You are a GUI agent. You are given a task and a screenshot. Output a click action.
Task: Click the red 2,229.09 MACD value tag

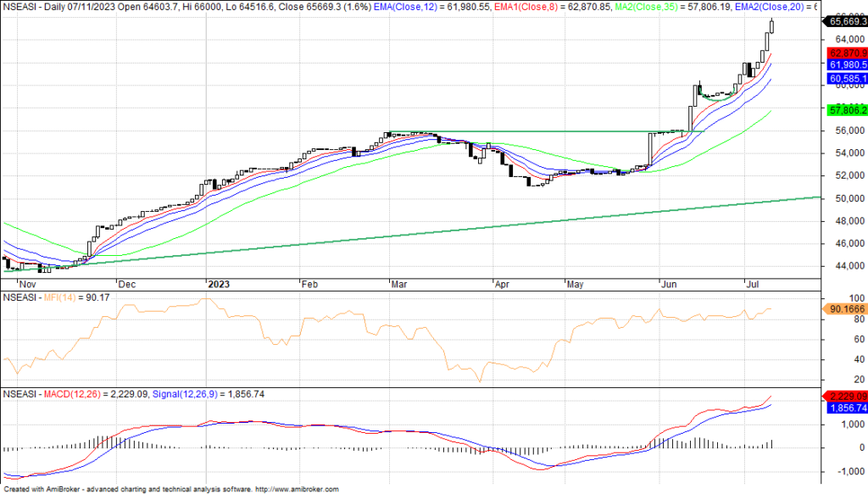point(845,396)
